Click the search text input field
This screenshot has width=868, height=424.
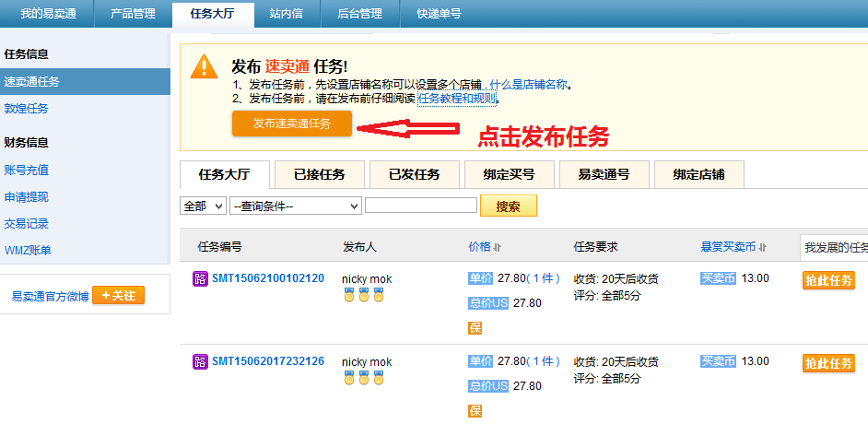(420, 206)
